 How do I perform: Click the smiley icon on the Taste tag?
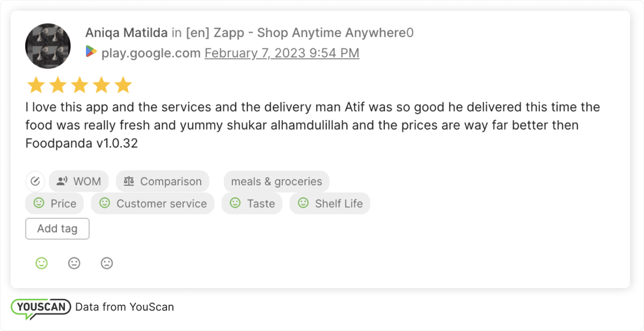click(234, 203)
